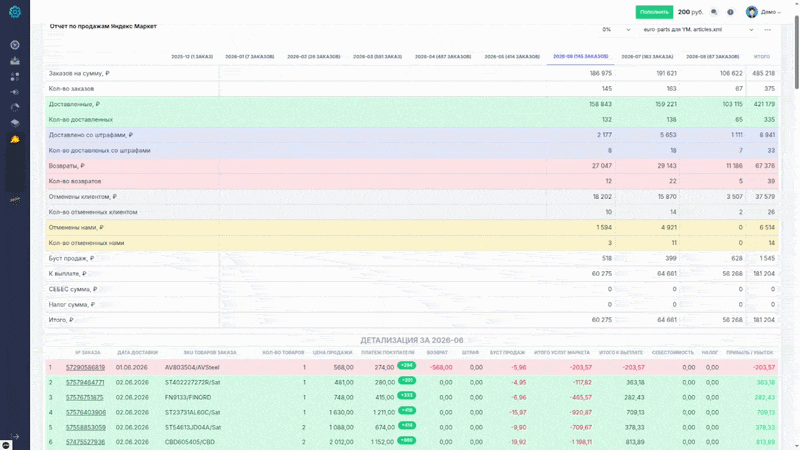The height and width of the screenshot is (450, 800).
Task: Open the inbox tray sidebar icon
Action: [15, 61]
